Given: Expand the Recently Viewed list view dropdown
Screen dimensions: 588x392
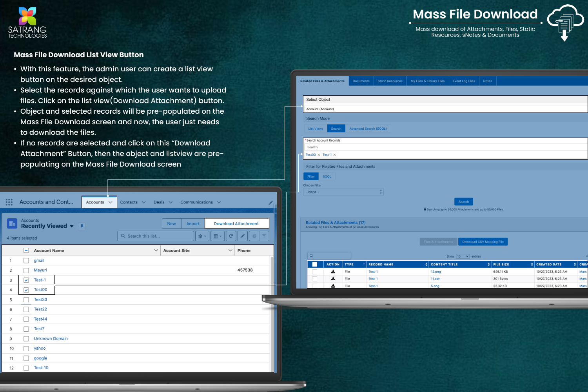Looking at the screenshot, I should (x=72, y=226).
